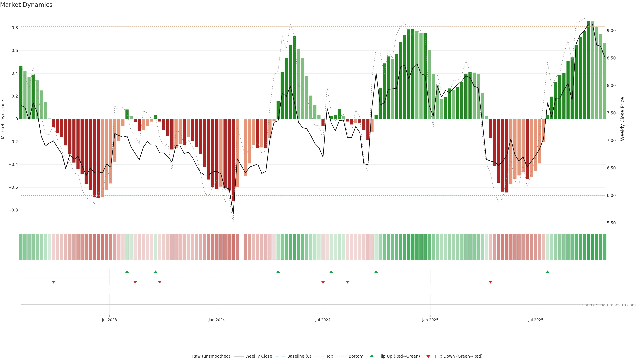Click the last red flip-down marker in 2025
The image size is (644, 362).
tap(490, 282)
